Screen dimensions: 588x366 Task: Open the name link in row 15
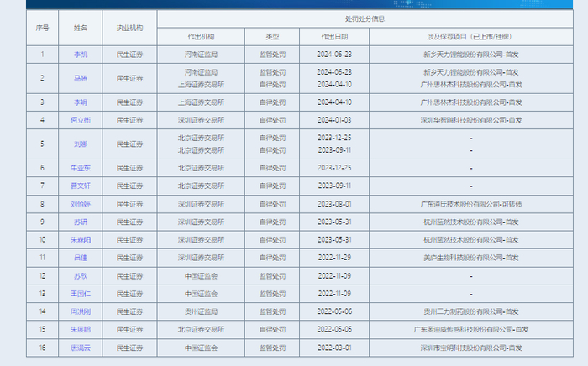click(81, 330)
